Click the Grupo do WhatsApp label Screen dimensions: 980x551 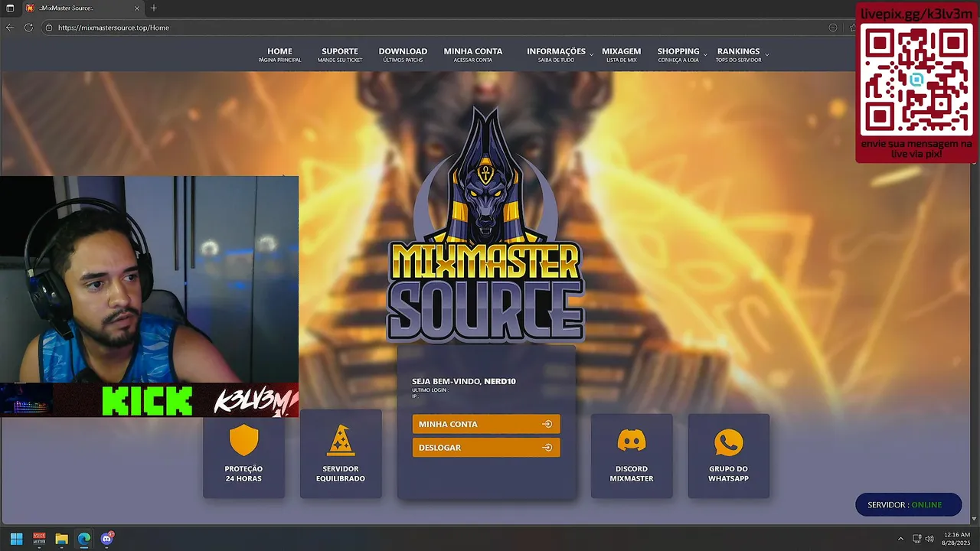click(728, 474)
